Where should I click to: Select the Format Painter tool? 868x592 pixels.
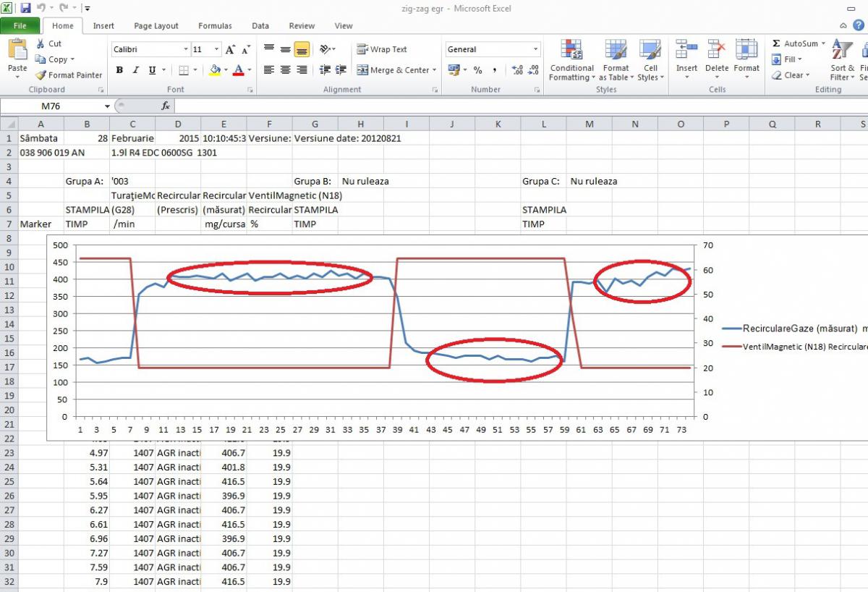[x=69, y=75]
